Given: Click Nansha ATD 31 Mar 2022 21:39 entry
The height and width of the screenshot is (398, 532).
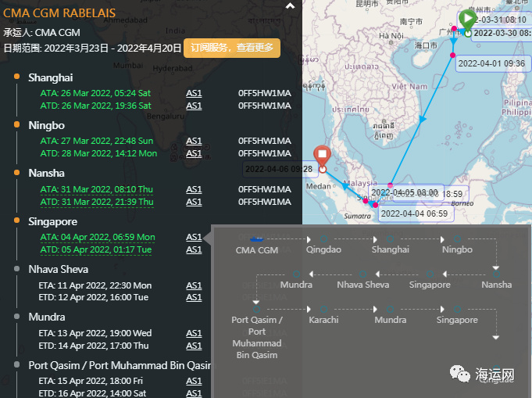Looking at the screenshot, I should point(97,202).
